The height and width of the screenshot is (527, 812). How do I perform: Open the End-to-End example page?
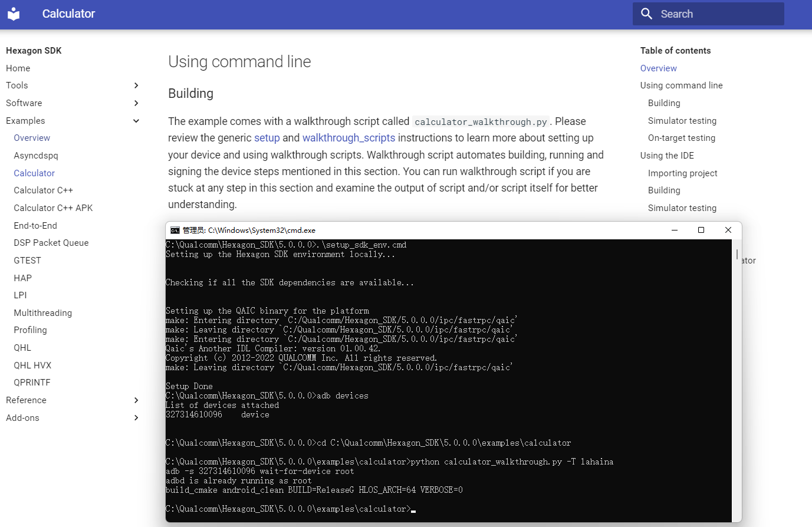coord(35,226)
